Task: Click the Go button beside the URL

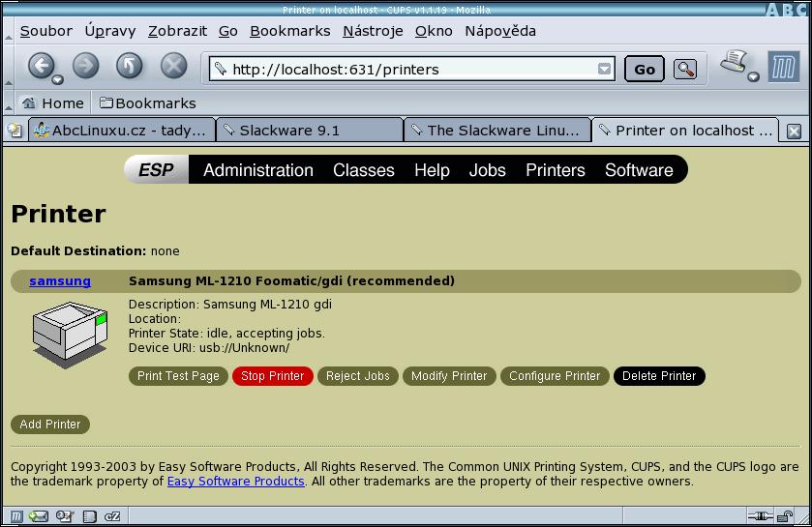Action: 645,70
